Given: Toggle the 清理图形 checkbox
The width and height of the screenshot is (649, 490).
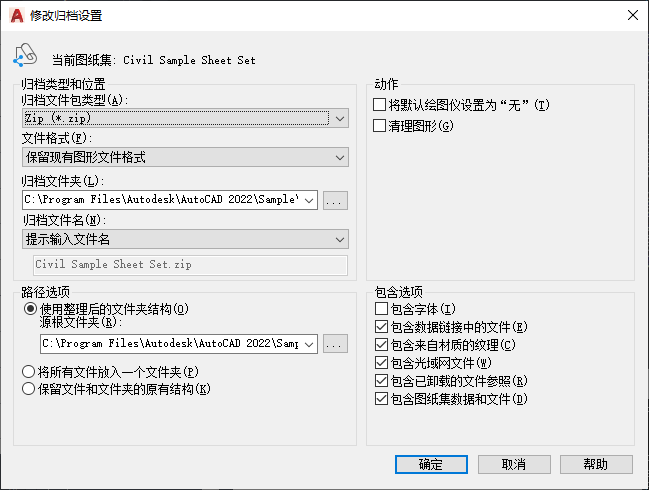Looking at the screenshot, I should [x=379, y=126].
